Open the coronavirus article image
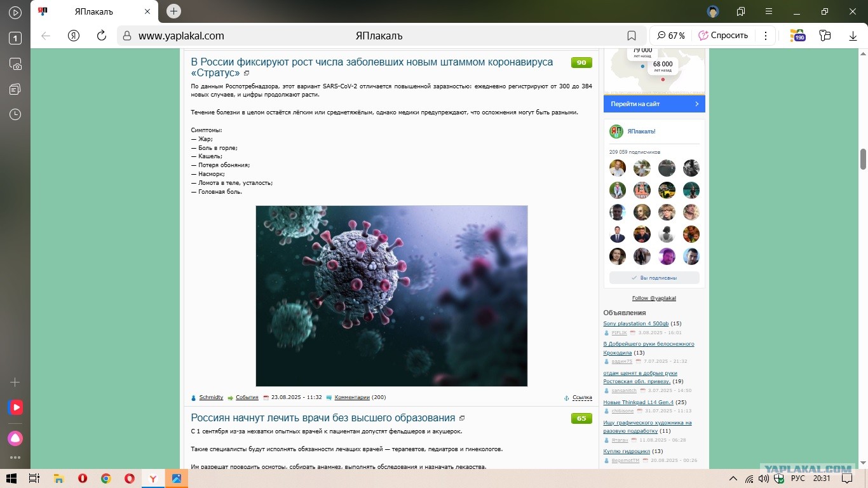Image resolution: width=868 pixels, height=488 pixels. [391, 295]
